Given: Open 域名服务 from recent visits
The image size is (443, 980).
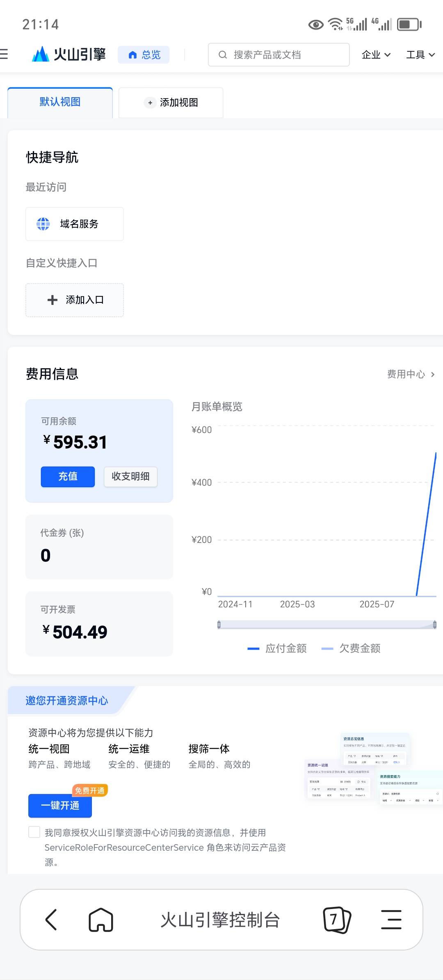Looking at the screenshot, I should [x=75, y=224].
